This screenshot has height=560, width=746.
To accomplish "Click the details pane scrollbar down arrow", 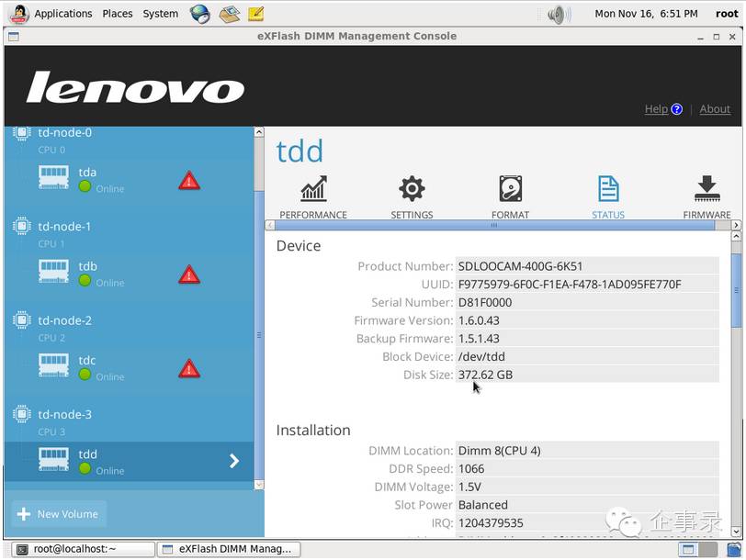I will click(x=736, y=531).
